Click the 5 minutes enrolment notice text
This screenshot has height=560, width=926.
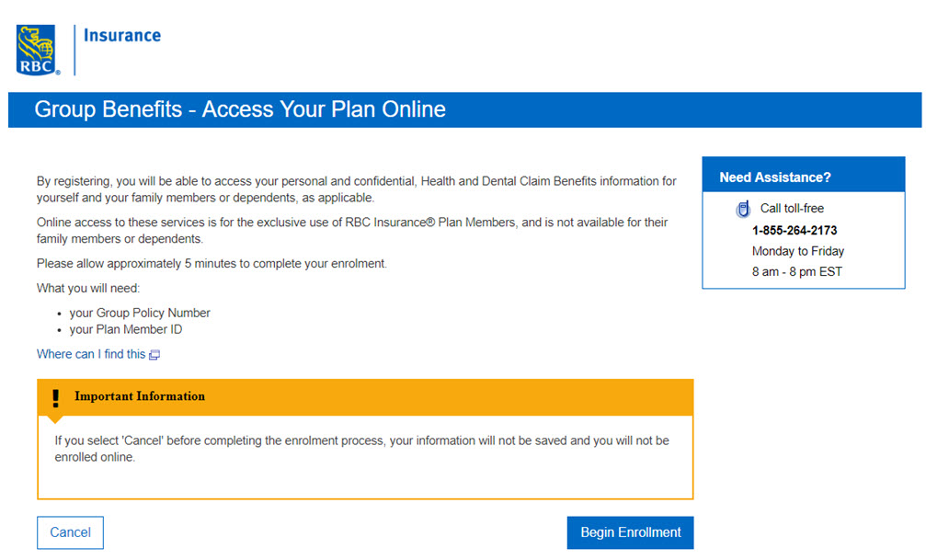pos(211,264)
